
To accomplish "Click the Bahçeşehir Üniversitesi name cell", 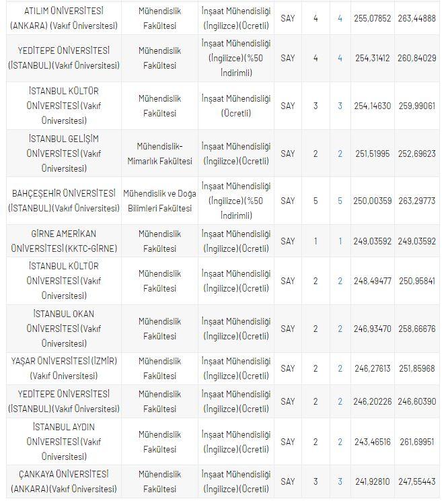I will [x=63, y=201].
